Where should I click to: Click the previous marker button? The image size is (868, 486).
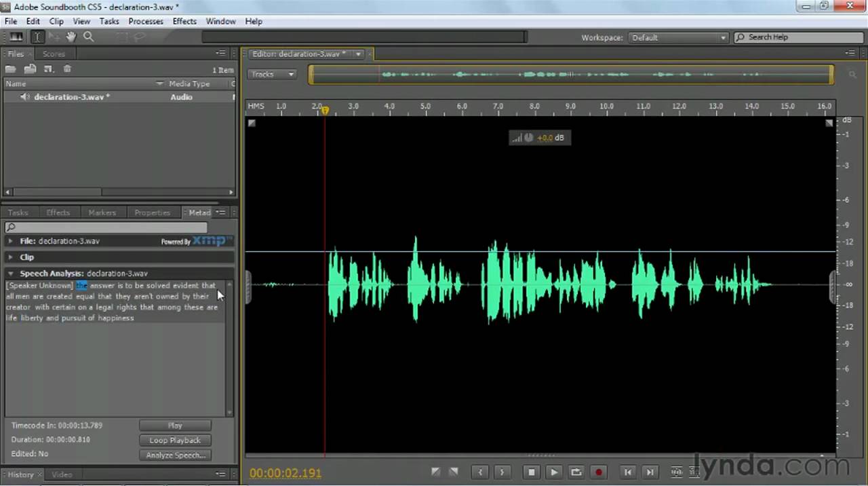[x=480, y=472]
